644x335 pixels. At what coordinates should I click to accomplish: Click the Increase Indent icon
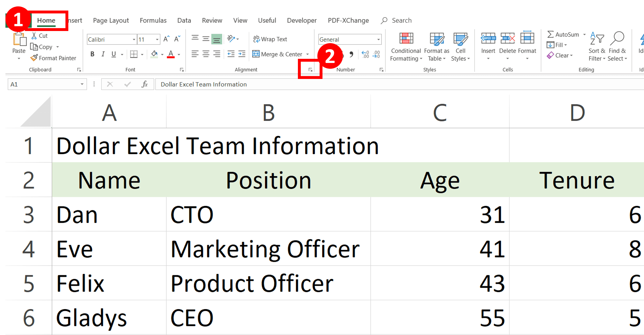(242, 54)
